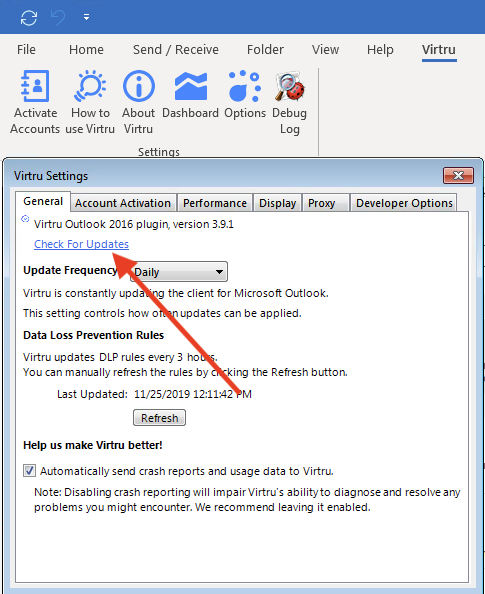The width and height of the screenshot is (485, 594).
Task: Open Customize Quick Access Toolbar dropdown
Action: pos(86,17)
